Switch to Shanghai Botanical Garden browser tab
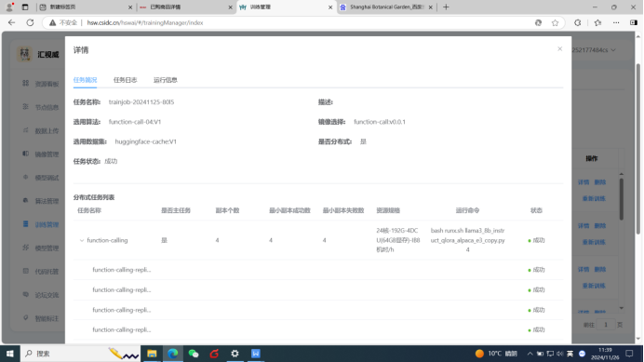This screenshot has height=362, width=644. pos(386,7)
